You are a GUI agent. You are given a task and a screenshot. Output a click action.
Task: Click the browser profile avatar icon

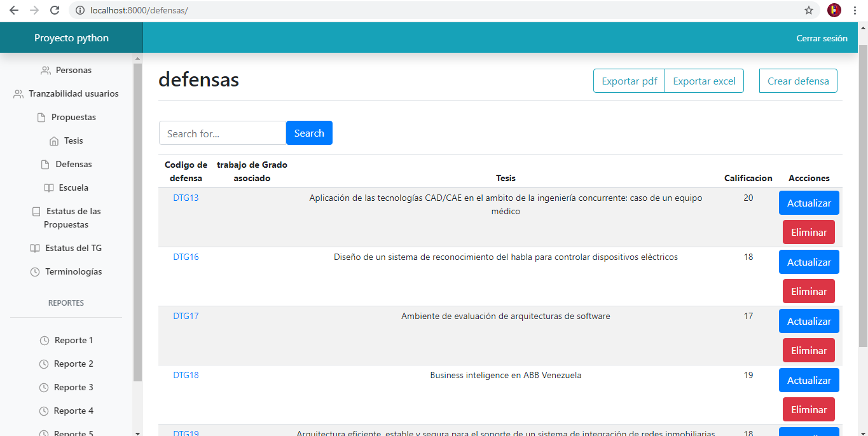(x=834, y=10)
